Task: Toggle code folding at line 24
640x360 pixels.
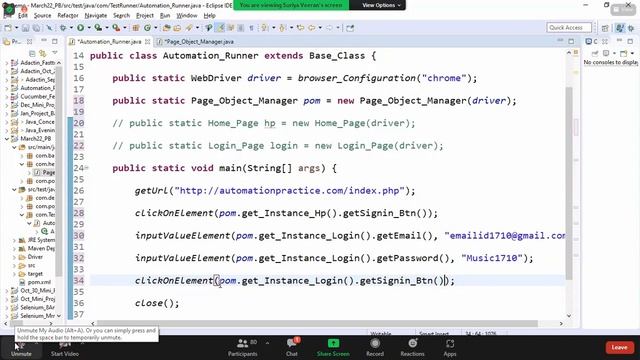Action: point(87,168)
